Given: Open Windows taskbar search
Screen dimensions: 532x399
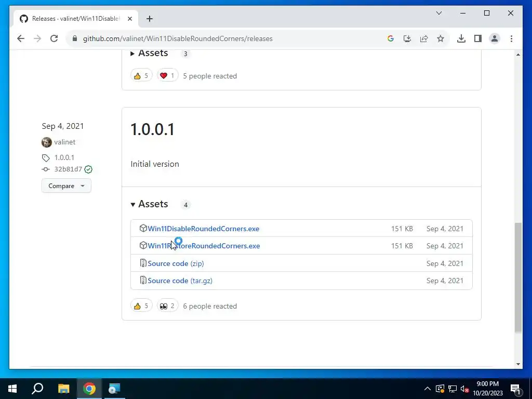Looking at the screenshot, I should pyautogui.click(x=37, y=389).
